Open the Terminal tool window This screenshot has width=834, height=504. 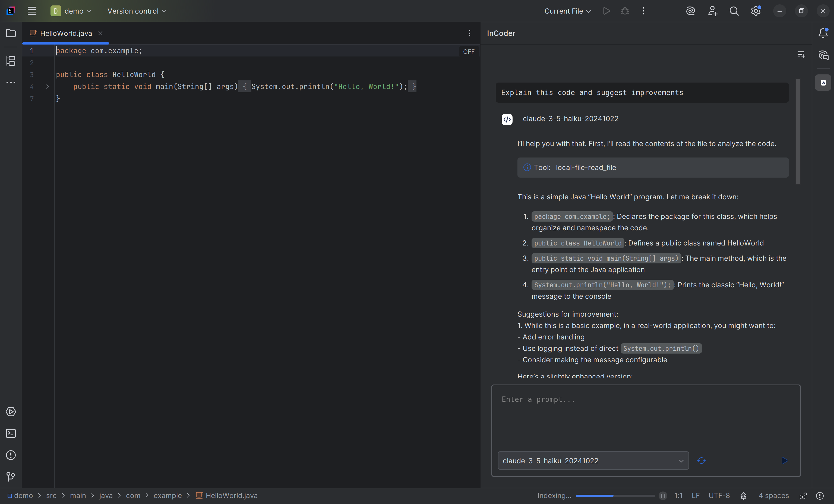click(11, 433)
